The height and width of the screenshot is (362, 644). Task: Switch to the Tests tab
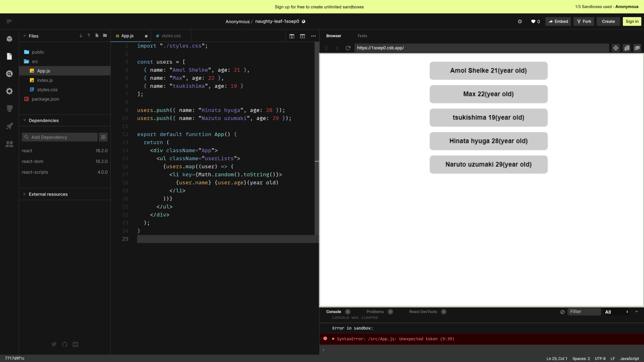[362, 36]
